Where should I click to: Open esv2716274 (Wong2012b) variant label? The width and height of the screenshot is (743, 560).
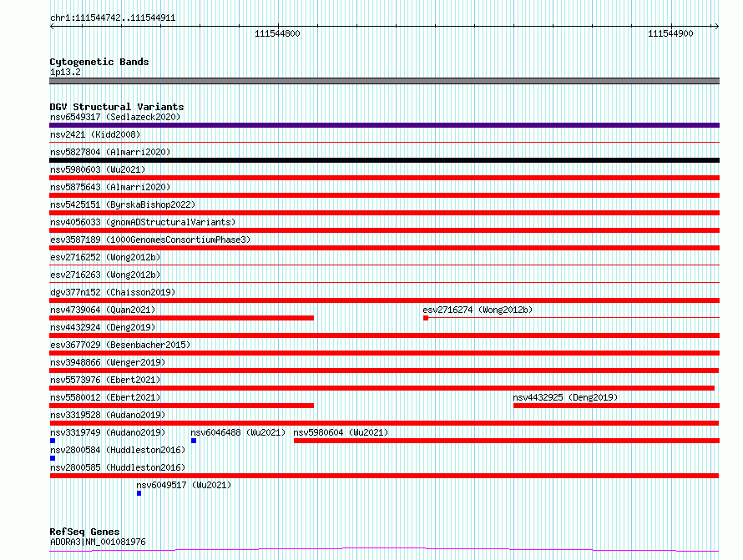point(478,310)
